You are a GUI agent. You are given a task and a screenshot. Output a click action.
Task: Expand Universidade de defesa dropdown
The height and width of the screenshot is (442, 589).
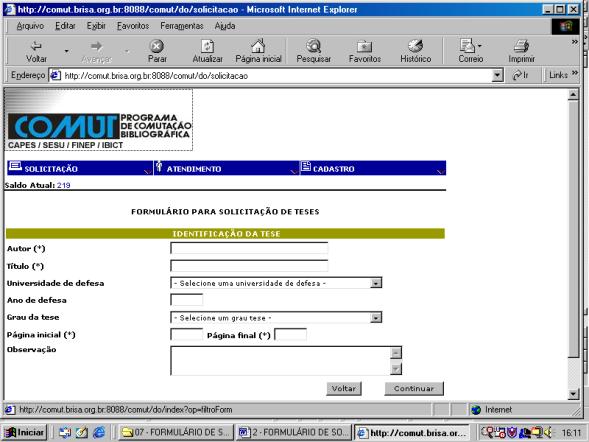point(376,283)
